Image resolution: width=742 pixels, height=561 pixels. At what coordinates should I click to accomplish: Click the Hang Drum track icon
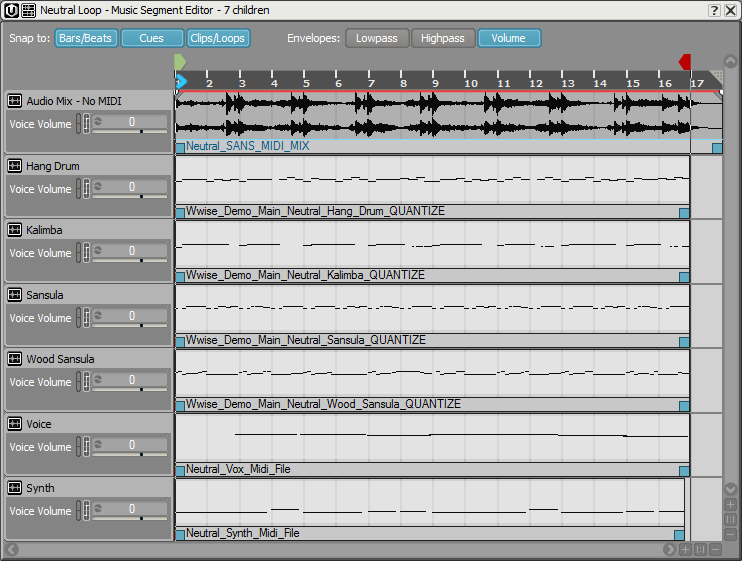(x=15, y=166)
